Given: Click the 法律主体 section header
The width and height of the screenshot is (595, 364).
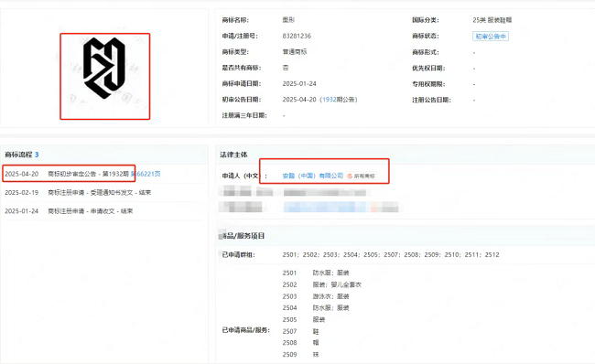Looking at the screenshot, I should click(x=233, y=155).
